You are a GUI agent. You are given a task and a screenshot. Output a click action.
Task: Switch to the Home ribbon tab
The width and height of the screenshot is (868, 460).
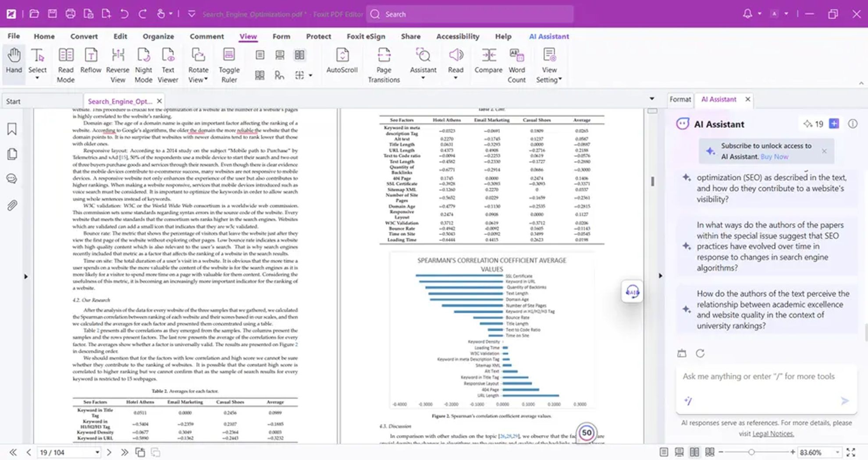coord(44,36)
